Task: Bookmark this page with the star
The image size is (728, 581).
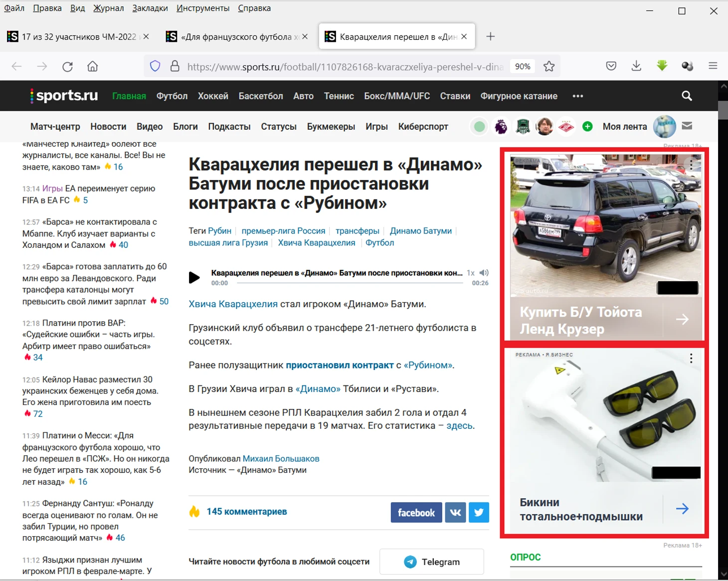Action: [549, 66]
